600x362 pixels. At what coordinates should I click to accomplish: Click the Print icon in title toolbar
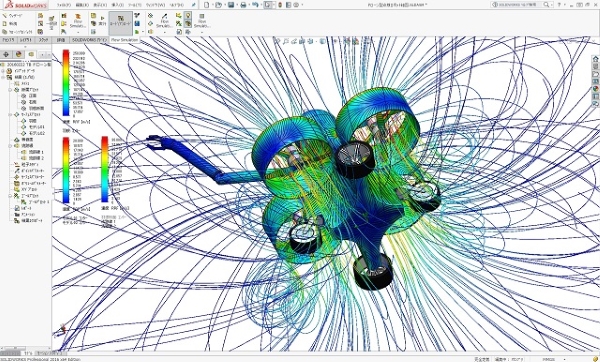243,5
